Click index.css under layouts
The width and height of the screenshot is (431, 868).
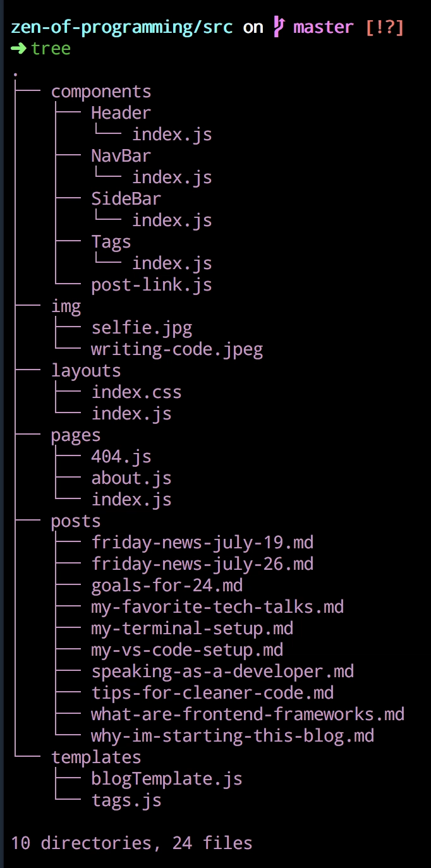(x=137, y=392)
